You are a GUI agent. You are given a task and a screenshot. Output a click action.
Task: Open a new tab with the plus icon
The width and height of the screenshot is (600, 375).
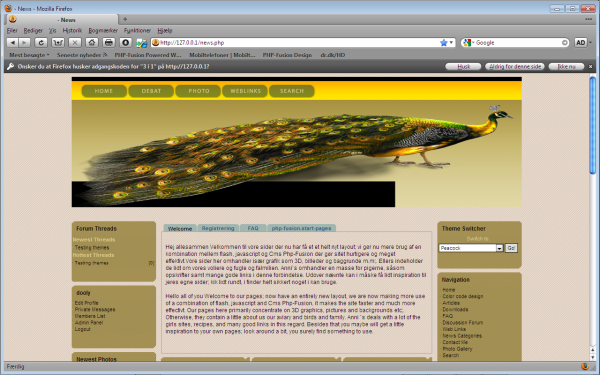coord(125,19)
